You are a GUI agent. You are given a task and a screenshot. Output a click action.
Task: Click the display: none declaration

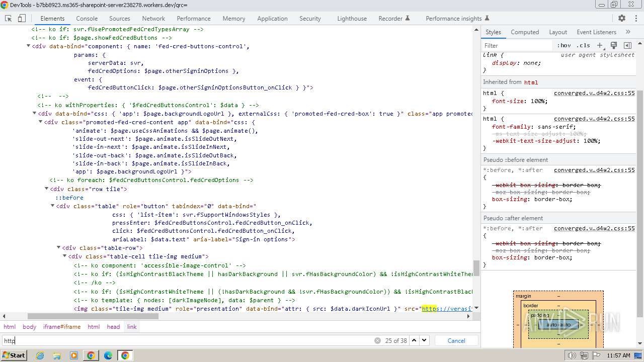tap(517, 63)
